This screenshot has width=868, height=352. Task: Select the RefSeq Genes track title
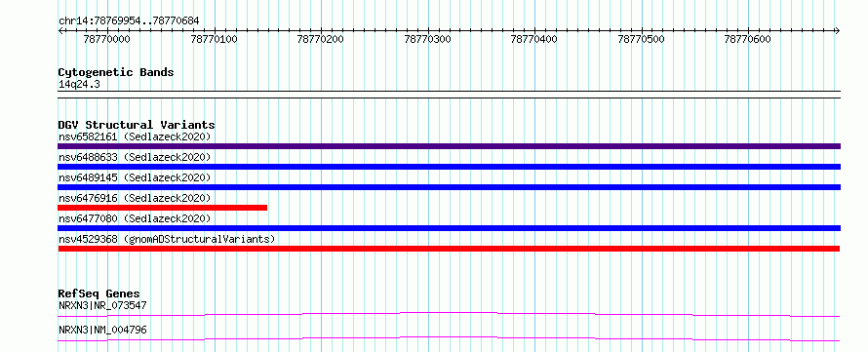point(99,293)
